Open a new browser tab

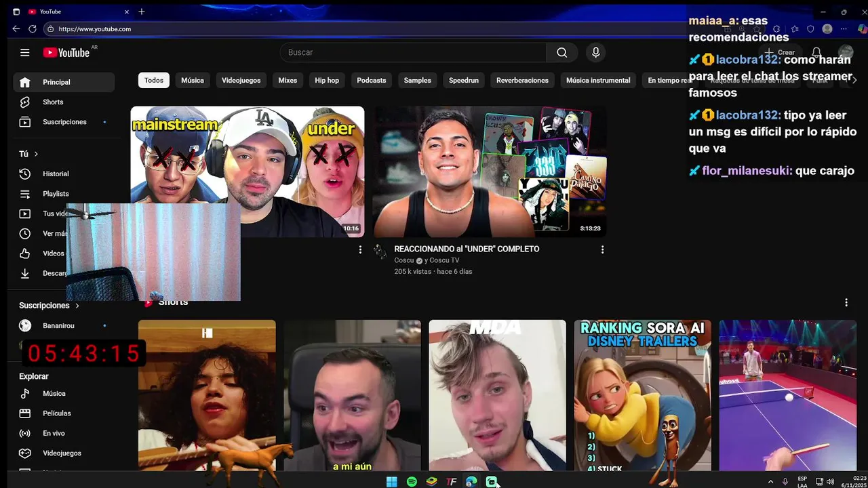pos(141,12)
